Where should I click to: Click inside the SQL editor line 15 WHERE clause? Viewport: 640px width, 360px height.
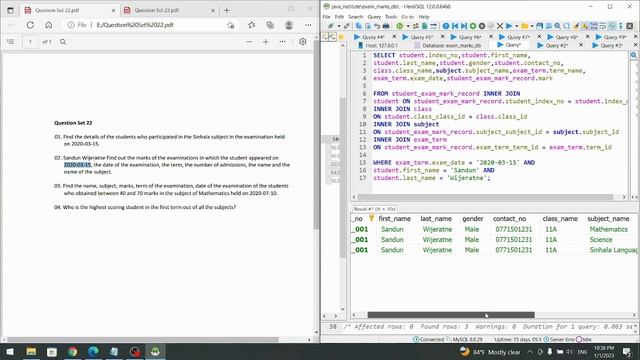pyautogui.click(x=454, y=162)
